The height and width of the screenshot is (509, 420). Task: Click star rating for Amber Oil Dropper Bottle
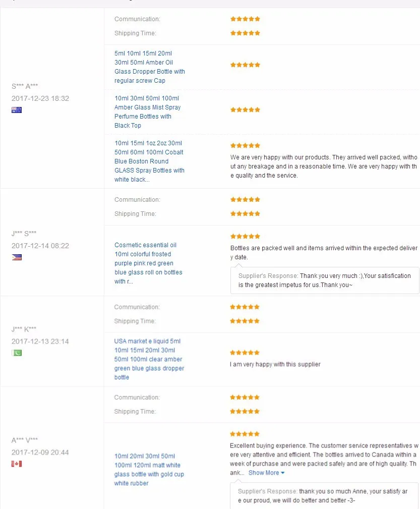point(245,65)
